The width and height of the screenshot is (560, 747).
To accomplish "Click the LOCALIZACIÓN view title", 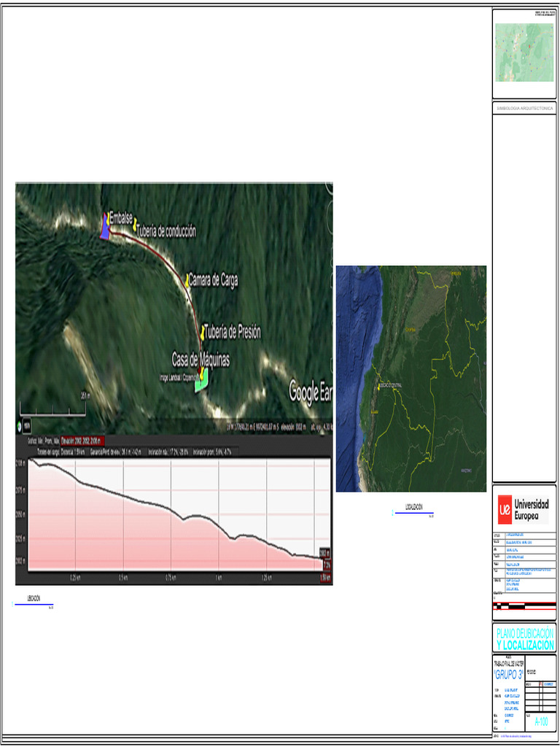I will (x=413, y=506).
